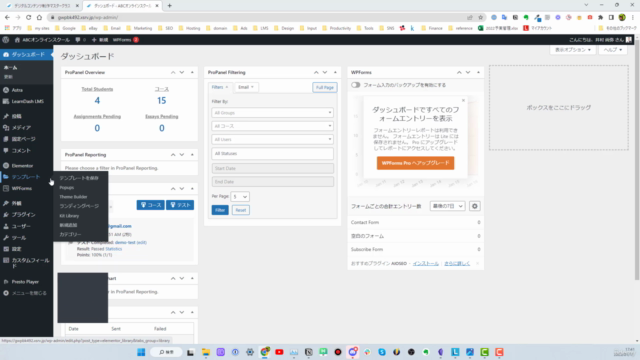This screenshot has width=640, height=360.
Task: Click the 投稿 pin icon in sidebar
Action: [x=6, y=116]
